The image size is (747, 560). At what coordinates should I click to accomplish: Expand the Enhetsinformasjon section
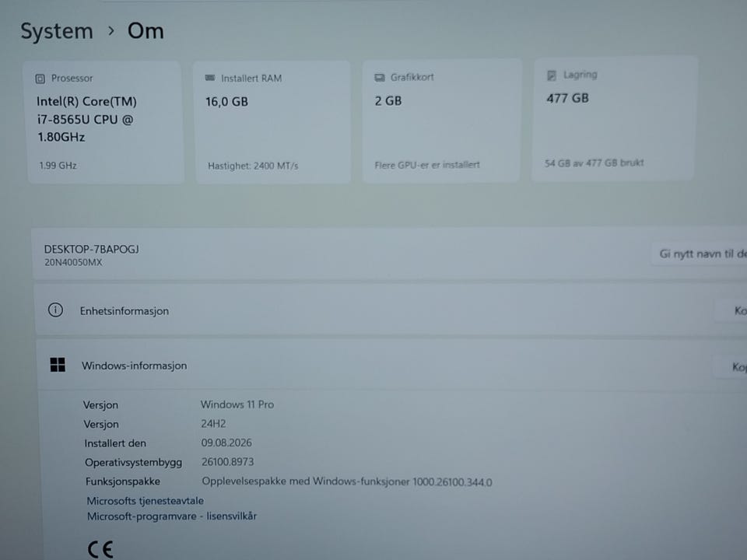pos(391,310)
